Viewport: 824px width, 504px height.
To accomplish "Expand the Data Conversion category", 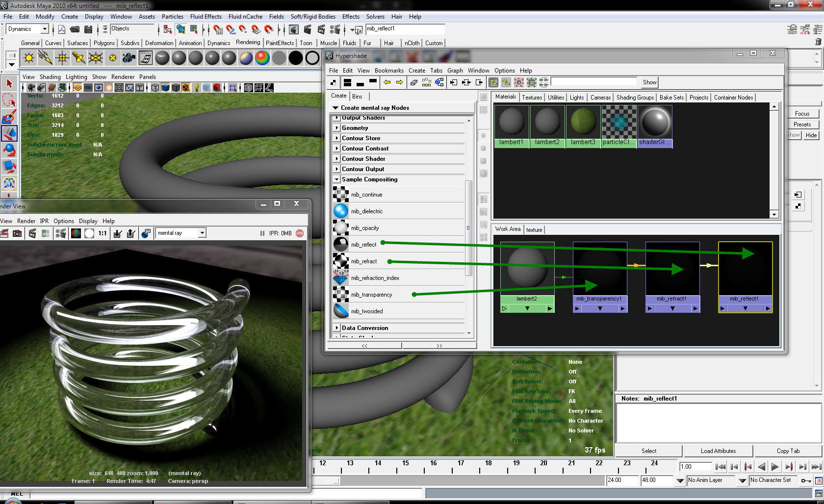I will click(336, 328).
